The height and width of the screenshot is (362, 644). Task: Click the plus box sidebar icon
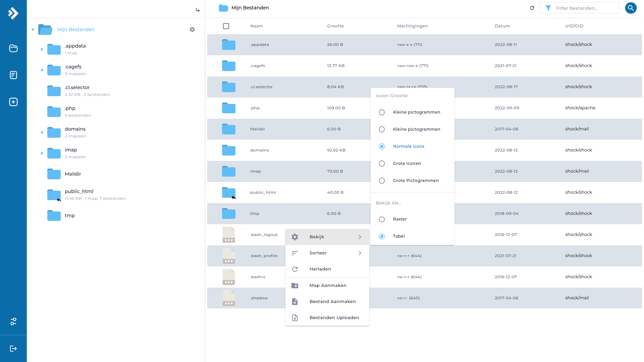pos(13,102)
